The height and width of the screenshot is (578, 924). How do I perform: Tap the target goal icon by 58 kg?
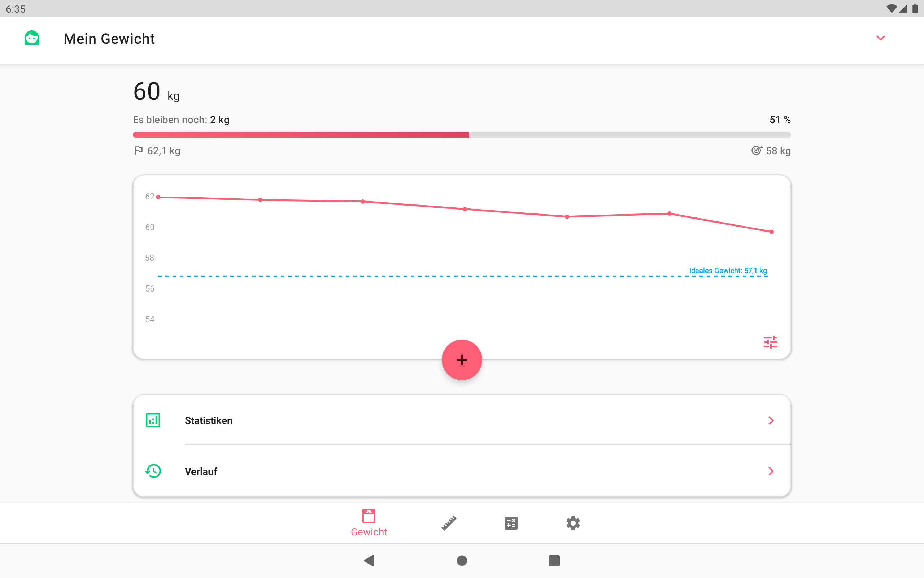pyautogui.click(x=757, y=151)
